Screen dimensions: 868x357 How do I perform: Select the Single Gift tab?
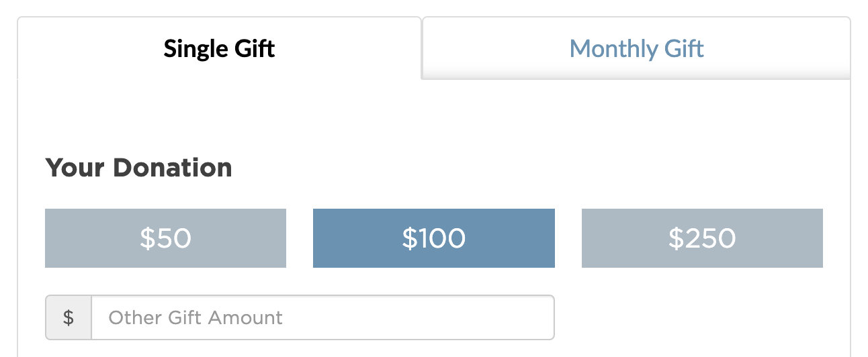coord(220,48)
